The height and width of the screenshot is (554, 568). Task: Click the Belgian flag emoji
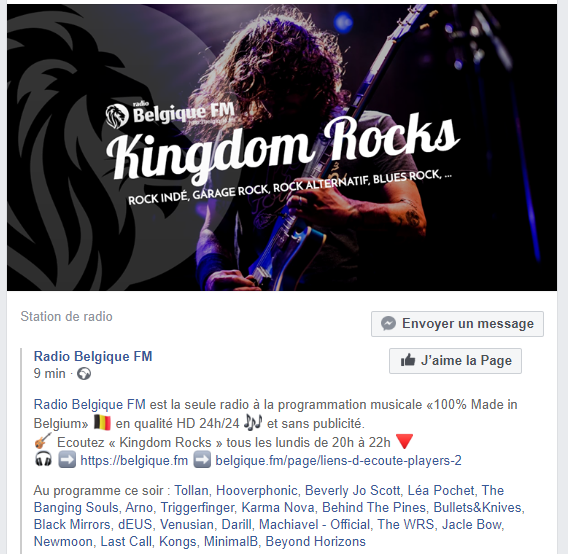point(102,422)
